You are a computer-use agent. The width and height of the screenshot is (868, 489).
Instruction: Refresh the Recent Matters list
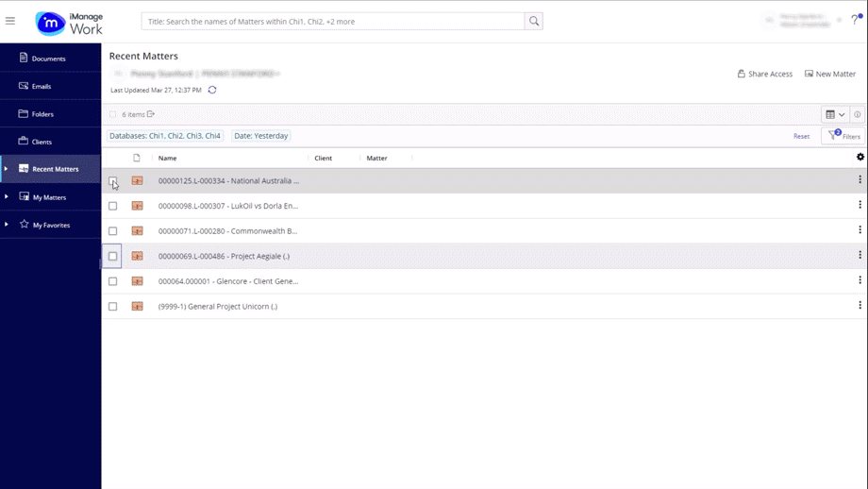coord(212,91)
